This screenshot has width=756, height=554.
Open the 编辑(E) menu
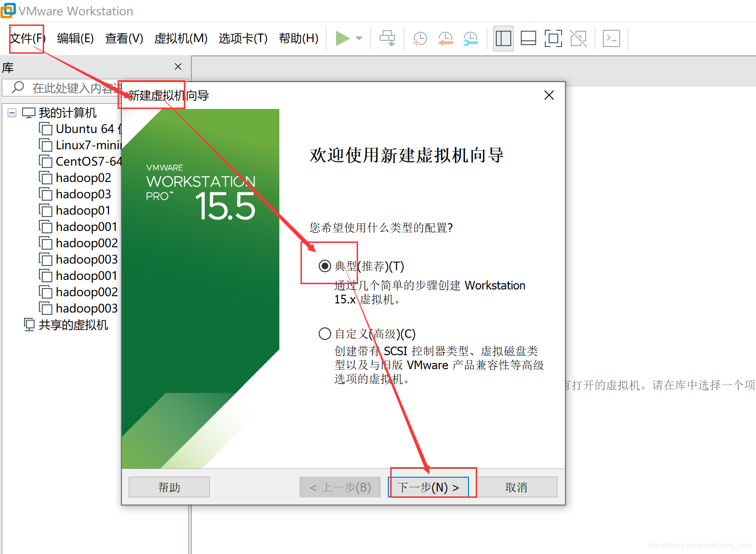75,38
